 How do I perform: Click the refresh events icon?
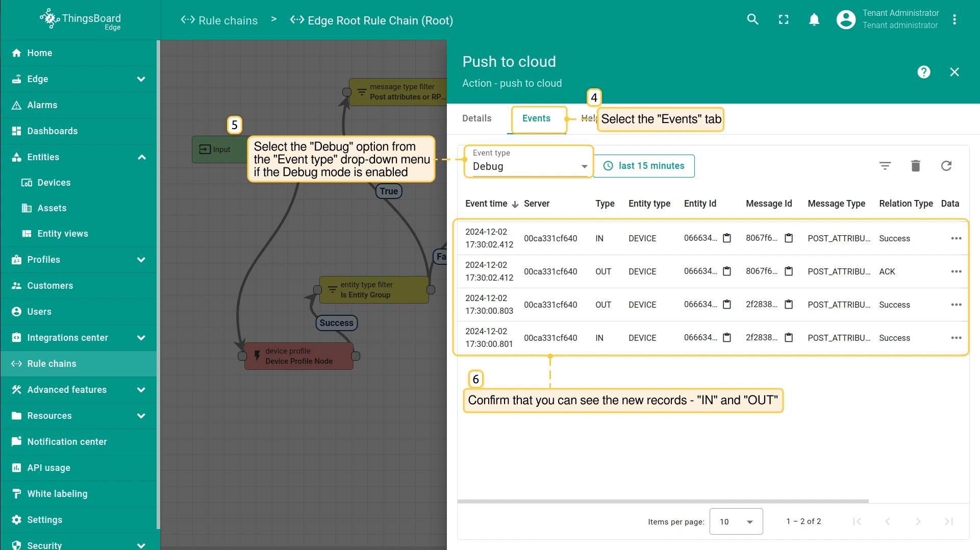pyautogui.click(x=946, y=166)
